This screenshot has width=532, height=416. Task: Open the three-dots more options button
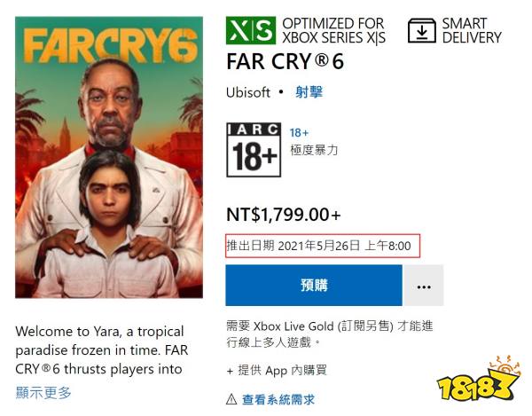(x=424, y=286)
